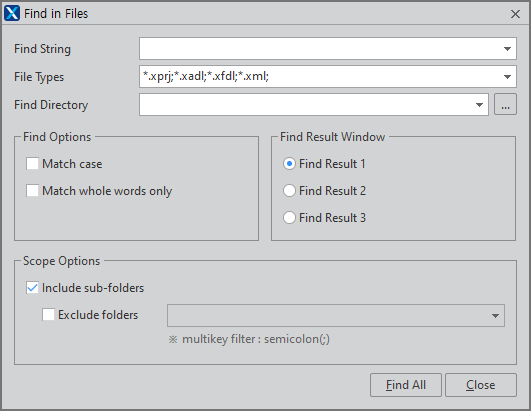The image size is (531, 411).
Task: Open the Exclude folders dropdown arrow
Action: point(495,316)
